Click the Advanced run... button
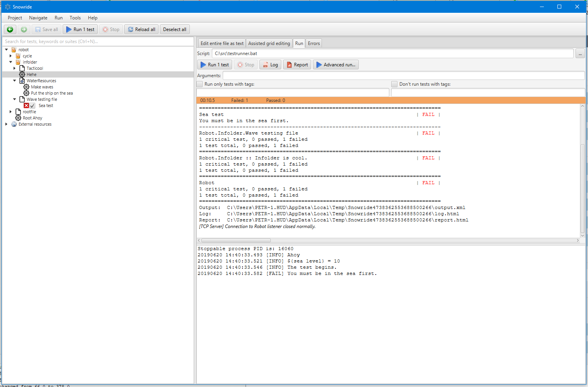This screenshot has height=387, width=588. click(336, 65)
